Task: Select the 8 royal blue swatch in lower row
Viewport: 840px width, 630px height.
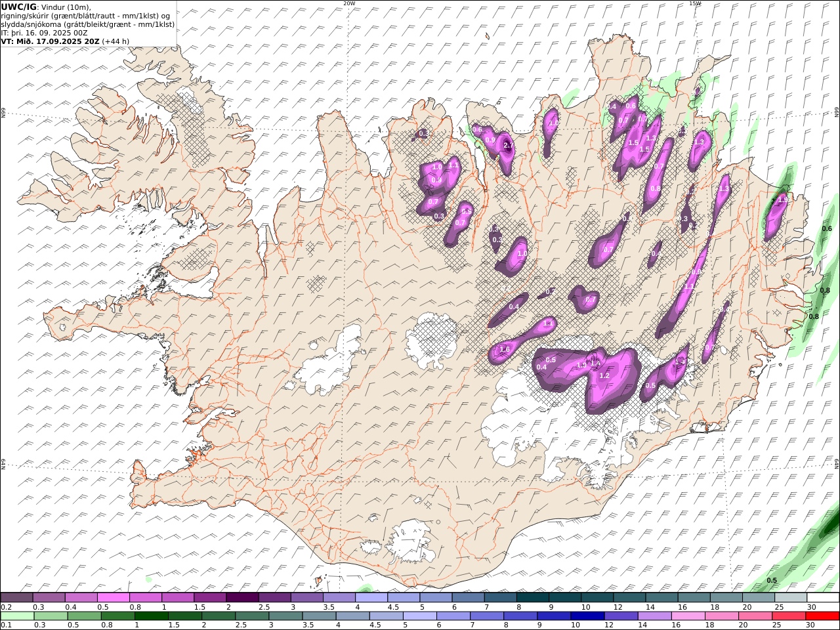Action: pyautogui.click(x=520, y=616)
